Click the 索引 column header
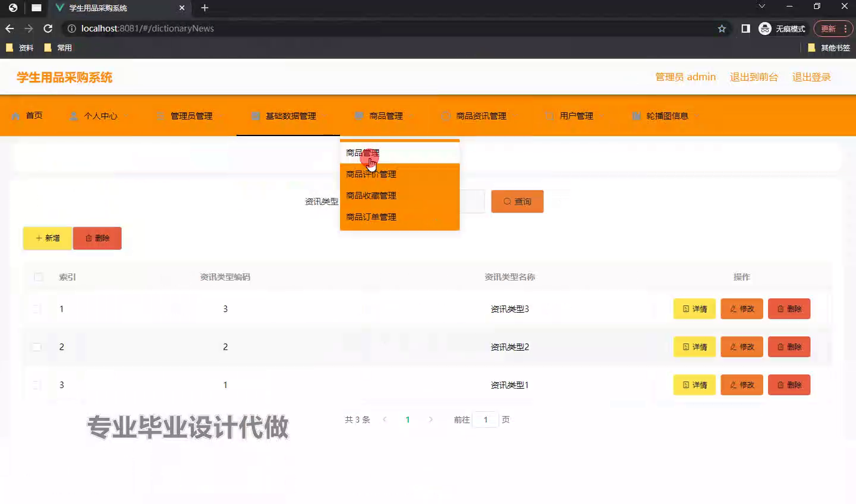856x504 pixels. (x=67, y=277)
